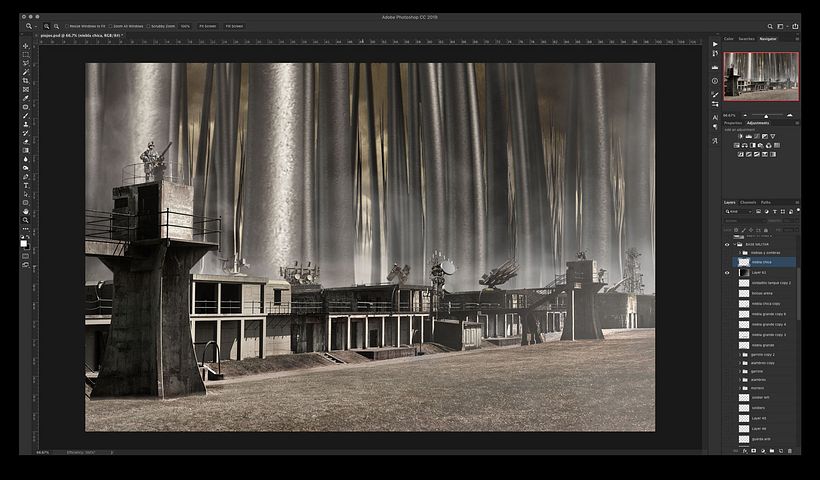Select the Horizontal Type tool
Screen dimensions: 820x480
coord(26,186)
